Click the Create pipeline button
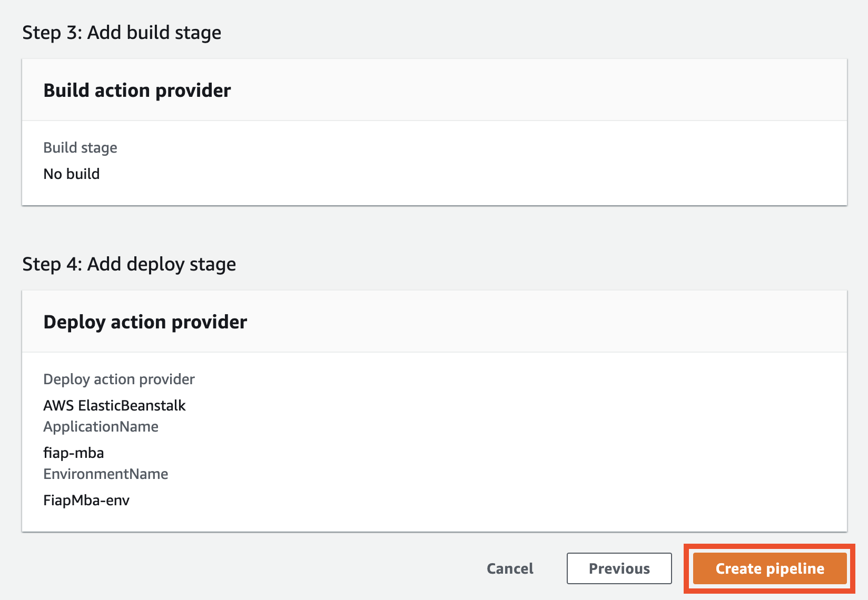 tap(770, 568)
